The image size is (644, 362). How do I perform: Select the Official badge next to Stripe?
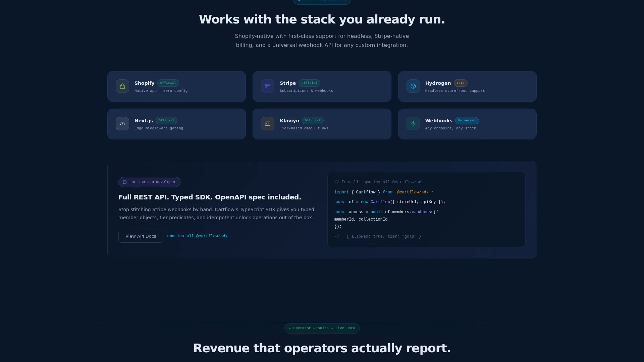click(309, 83)
